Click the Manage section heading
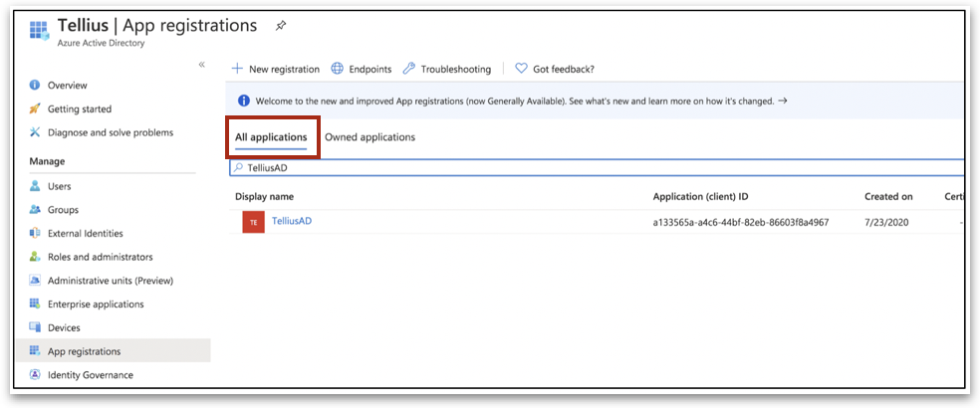Viewport: 980px width, 408px height. click(x=47, y=162)
